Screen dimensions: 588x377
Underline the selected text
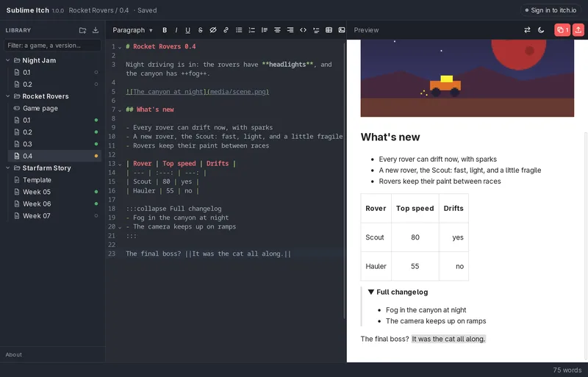pyautogui.click(x=188, y=30)
